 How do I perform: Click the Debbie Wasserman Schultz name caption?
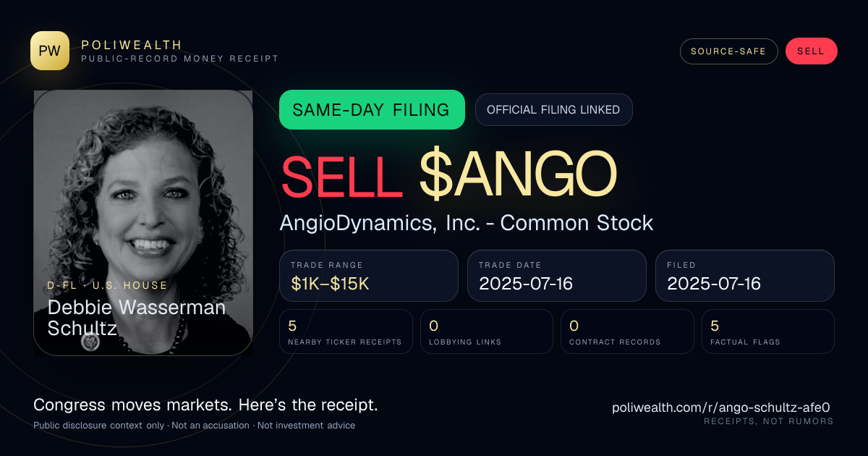pyautogui.click(x=137, y=318)
